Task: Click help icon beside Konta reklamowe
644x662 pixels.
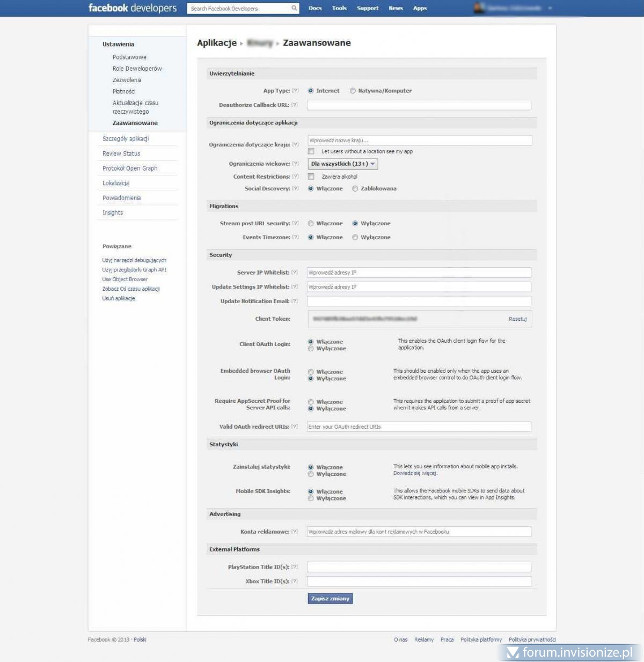Action: (x=294, y=532)
